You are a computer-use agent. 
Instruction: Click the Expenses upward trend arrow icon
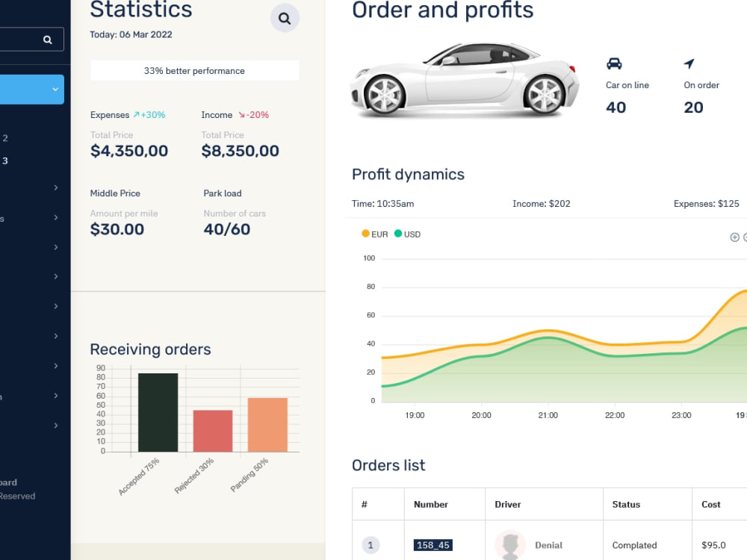point(136,115)
